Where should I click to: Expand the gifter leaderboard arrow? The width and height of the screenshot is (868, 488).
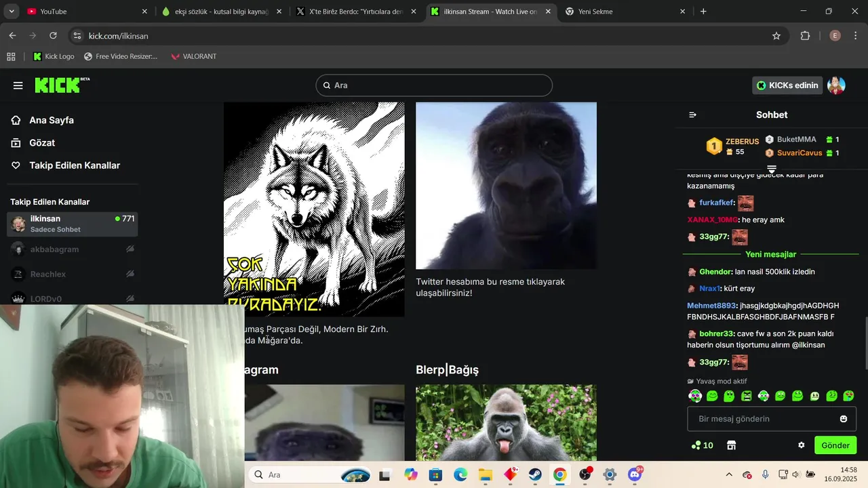pos(772,169)
